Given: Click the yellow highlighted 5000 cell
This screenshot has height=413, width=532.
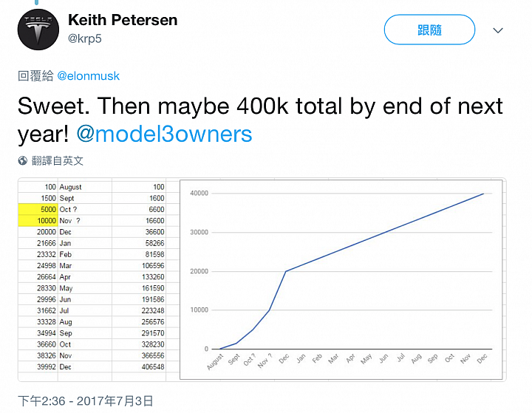Looking at the screenshot, I should click(38, 209).
